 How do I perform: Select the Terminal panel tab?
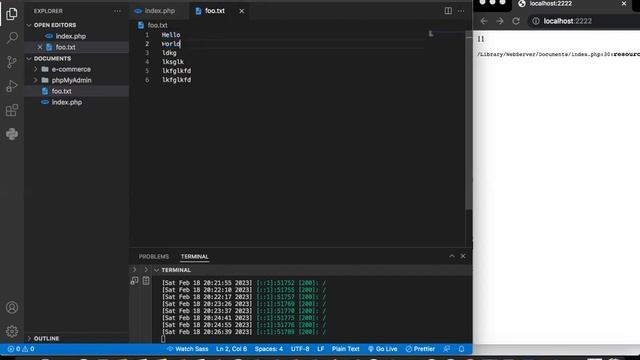195,256
